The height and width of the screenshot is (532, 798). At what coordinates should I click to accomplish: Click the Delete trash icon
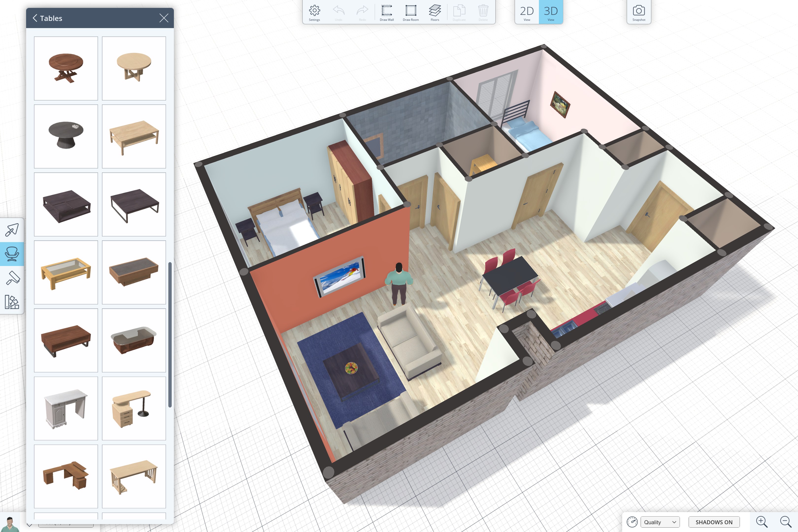483,13
